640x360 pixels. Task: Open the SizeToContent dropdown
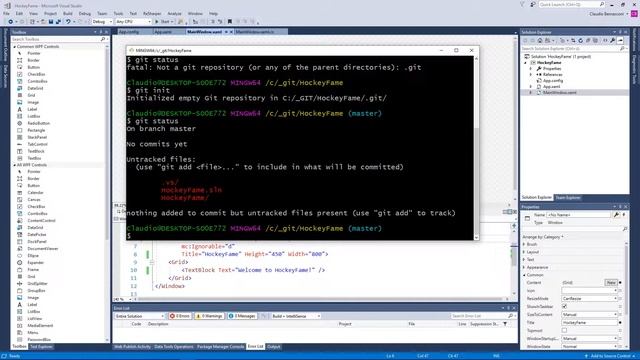[x=589, y=315]
